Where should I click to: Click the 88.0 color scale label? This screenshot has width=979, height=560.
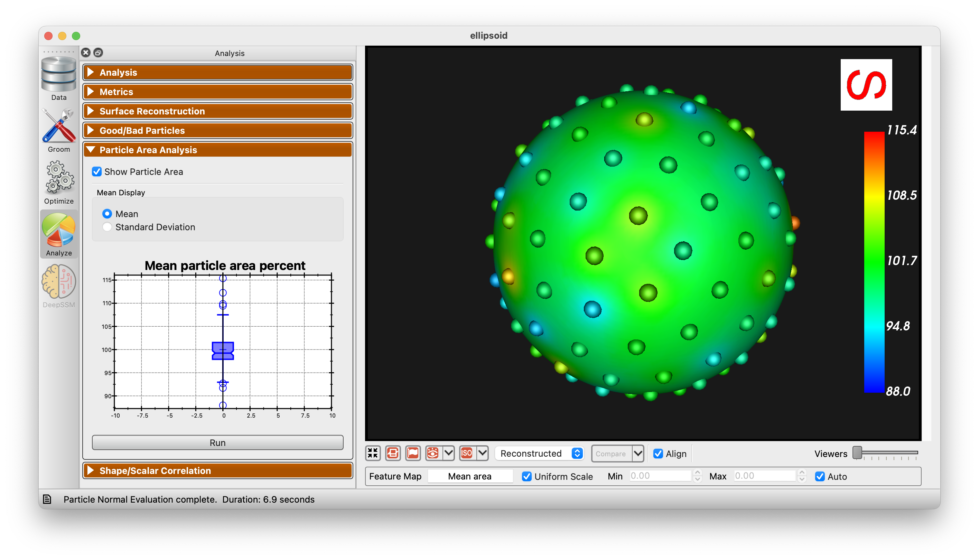tap(898, 391)
